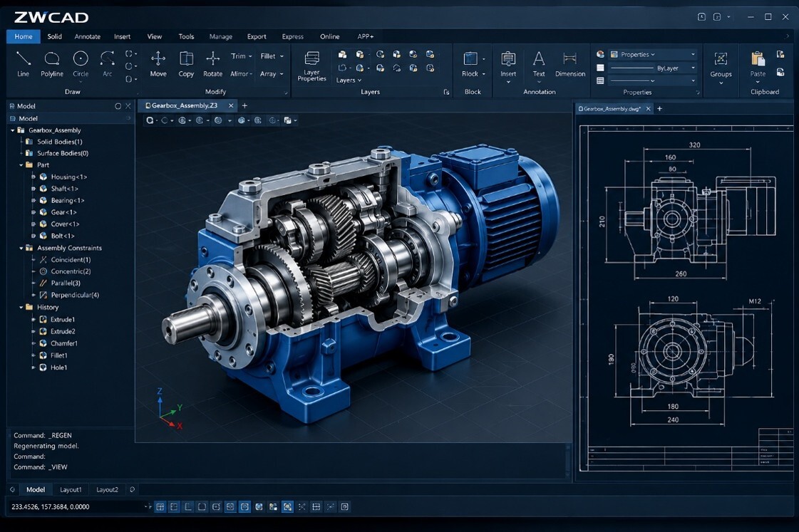Select Bolt<1> in model tree
799x532 pixels.
[63, 236]
